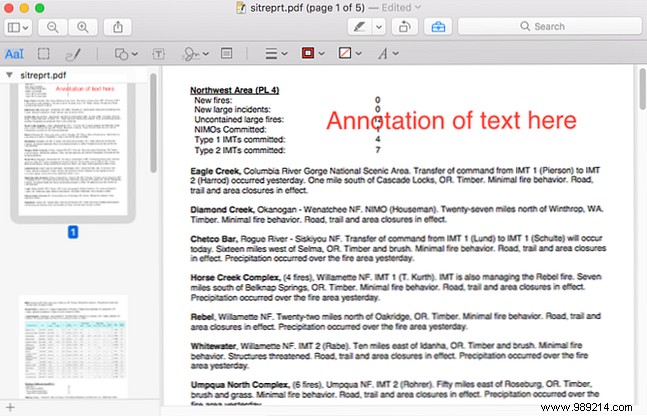This screenshot has height=416, width=647.
Task: Select the Text Selection tool (AaI)
Action: pyautogui.click(x=14, y=54)
